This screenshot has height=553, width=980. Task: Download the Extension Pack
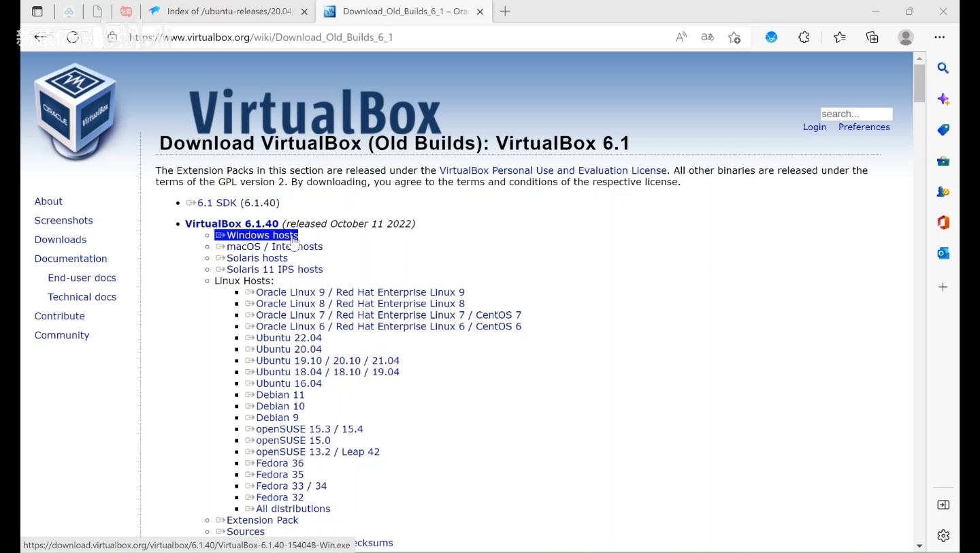[x=257, y=520]
